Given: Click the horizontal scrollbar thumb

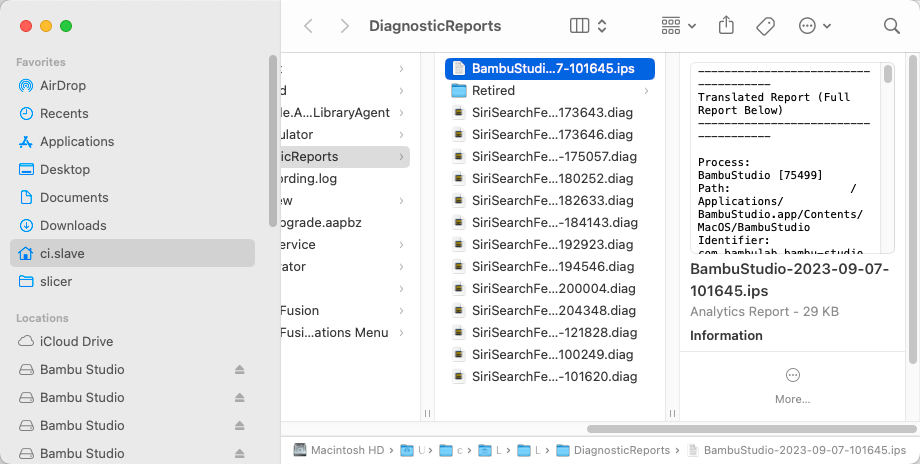Looking at the screenshot, I should 751,429.
